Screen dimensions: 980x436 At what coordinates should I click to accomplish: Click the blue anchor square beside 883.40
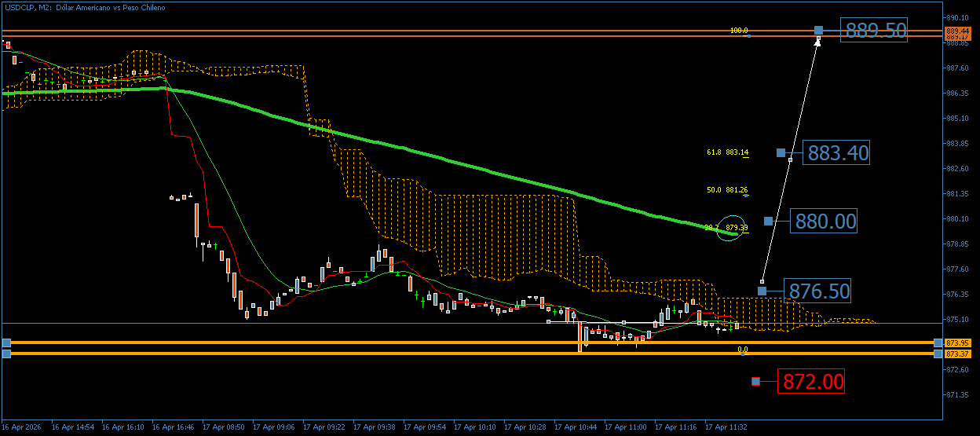[781, 152]
